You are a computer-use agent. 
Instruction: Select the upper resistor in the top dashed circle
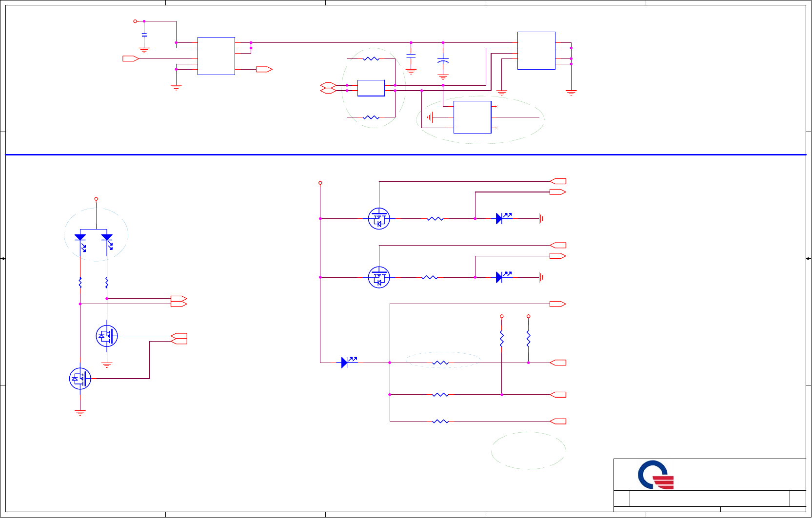click(x=371, y=58)
